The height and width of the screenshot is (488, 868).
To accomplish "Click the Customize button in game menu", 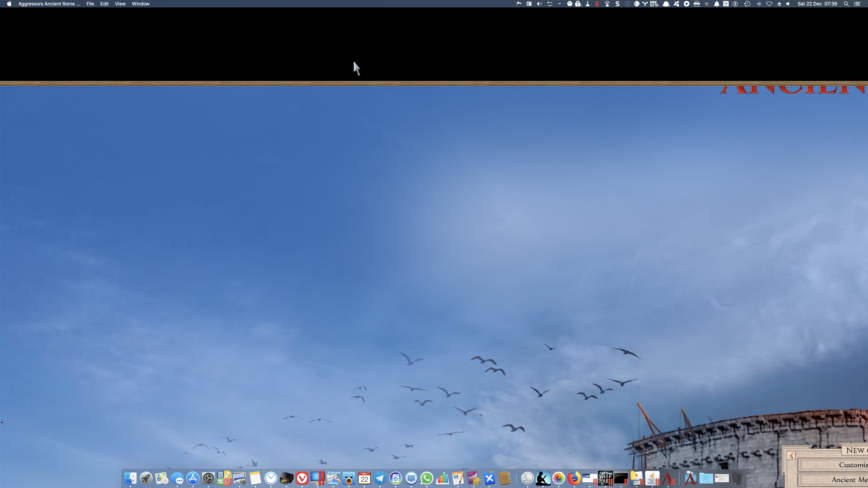I will (853, 465).
